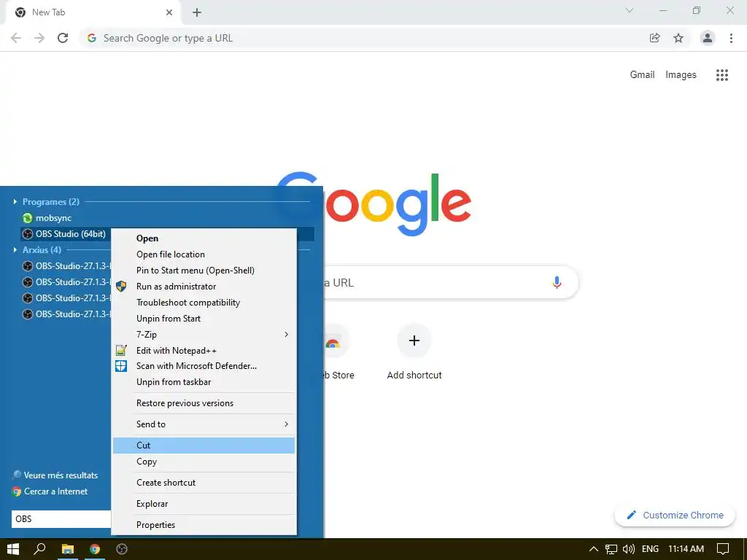
Task: Open the Gmail link
Action: point(642,75)
